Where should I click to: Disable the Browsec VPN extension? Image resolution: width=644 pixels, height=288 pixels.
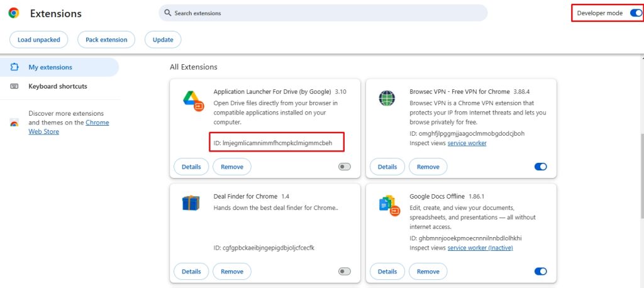coord(540,167)
